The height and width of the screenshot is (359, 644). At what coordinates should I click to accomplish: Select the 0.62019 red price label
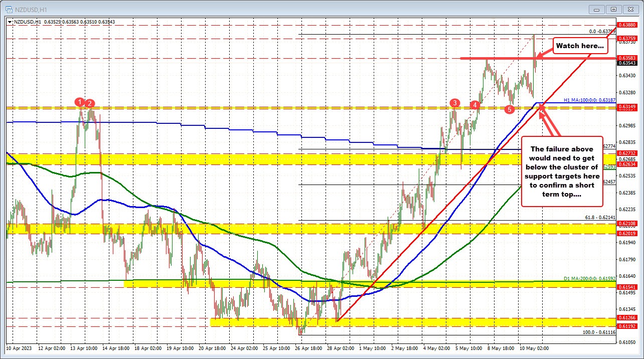[627, 233]
